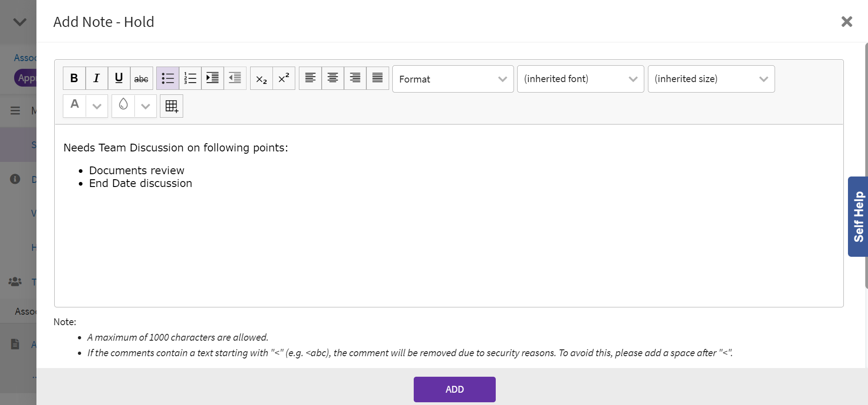The image size is (868, 405).
Task: Apply superscript formatting
Action: [x=284, y=78]
